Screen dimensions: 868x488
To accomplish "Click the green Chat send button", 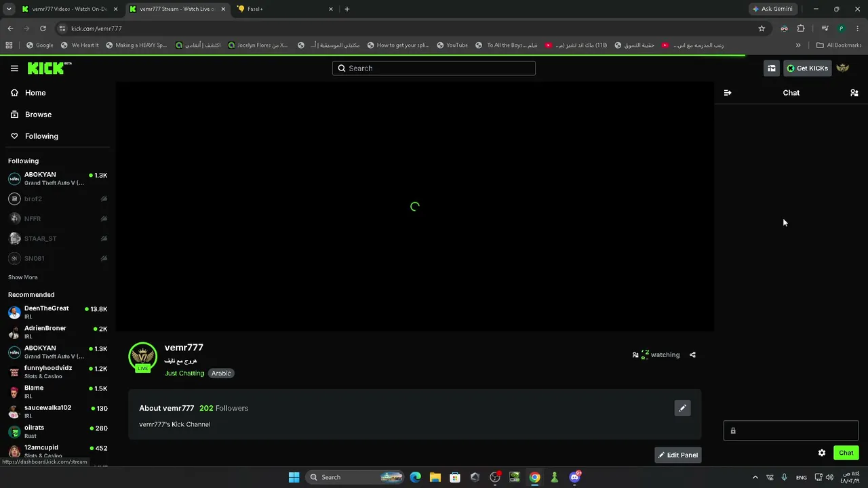I will tap(846, 453).
